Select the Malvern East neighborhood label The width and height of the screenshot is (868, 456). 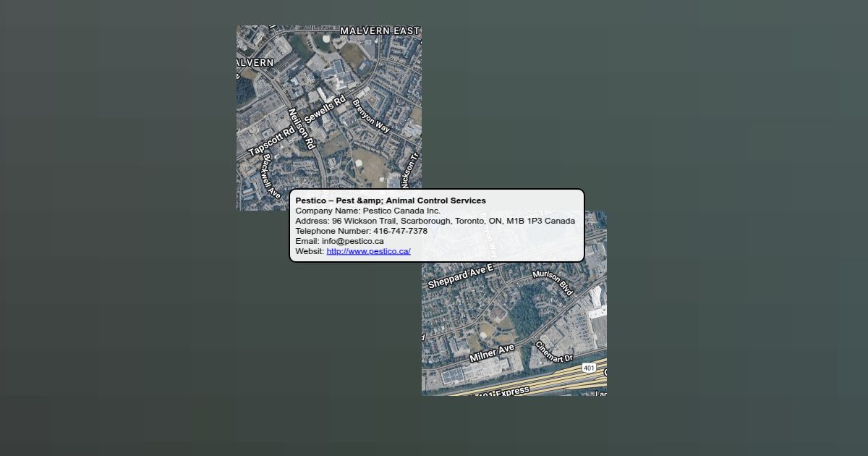point(379,31)
